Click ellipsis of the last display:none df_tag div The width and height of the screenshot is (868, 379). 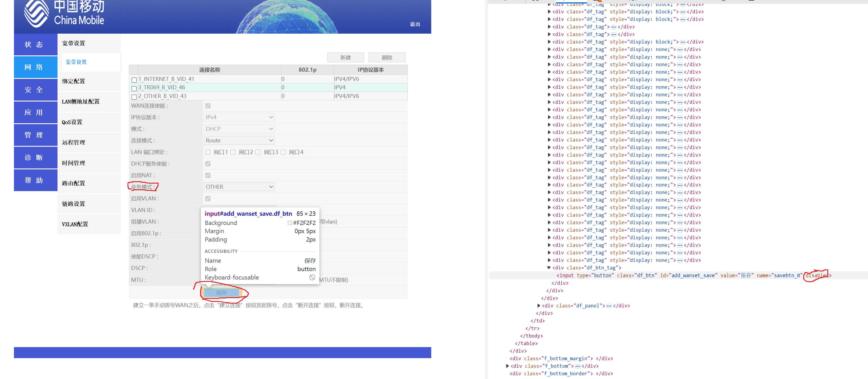click(680, 260)
